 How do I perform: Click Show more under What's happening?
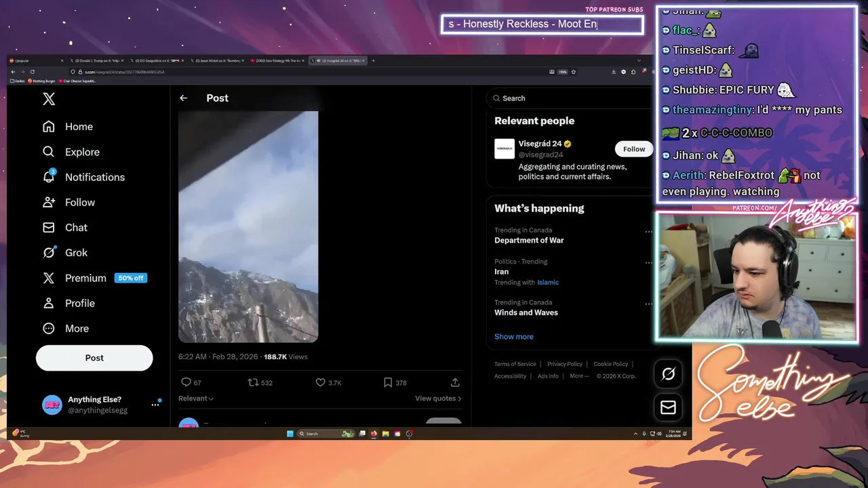(x=514, y=337)
